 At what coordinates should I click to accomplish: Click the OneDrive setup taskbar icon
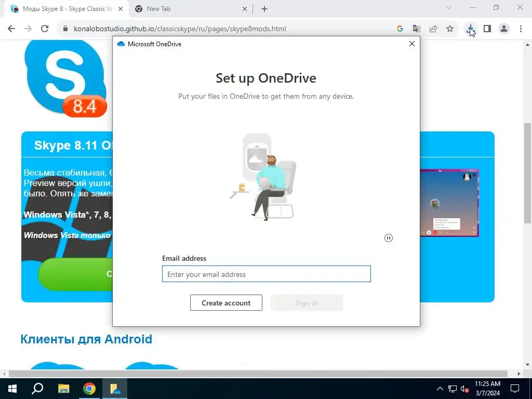[115, 389]
